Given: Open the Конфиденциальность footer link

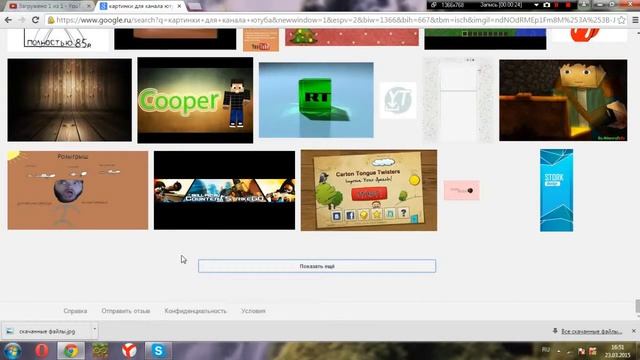Looking at the screenshot, I should click(x=196, y=311).
